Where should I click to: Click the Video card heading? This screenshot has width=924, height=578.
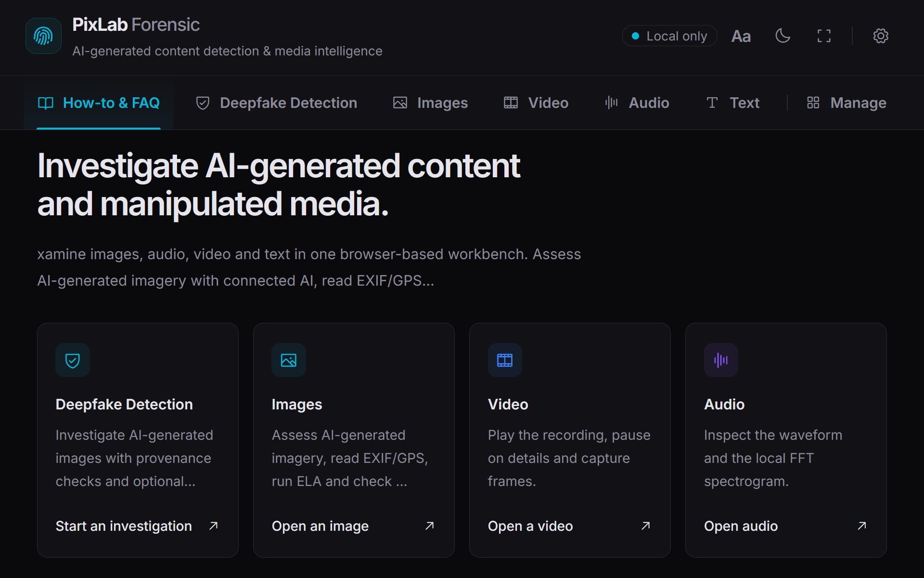[508, 405]
